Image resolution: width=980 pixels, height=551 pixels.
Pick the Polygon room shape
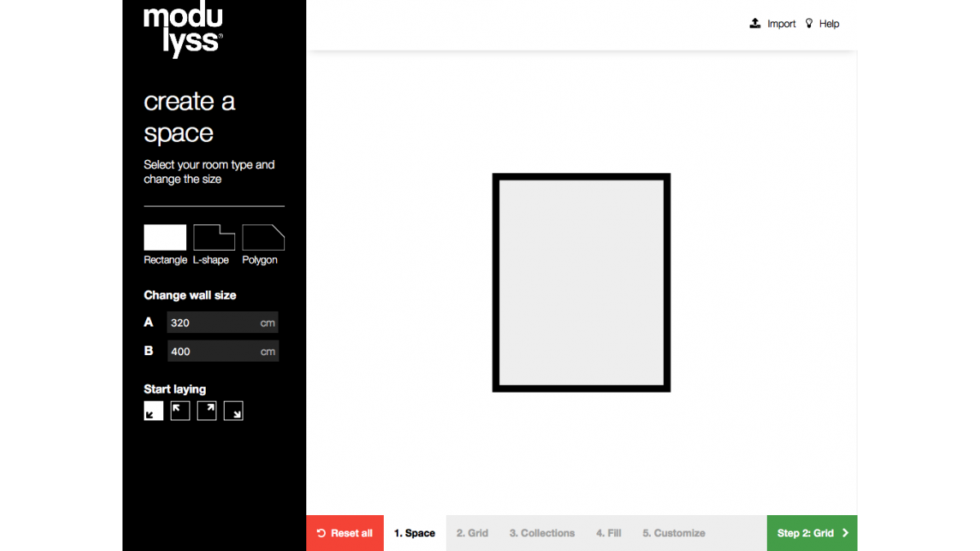coord(263,238)
